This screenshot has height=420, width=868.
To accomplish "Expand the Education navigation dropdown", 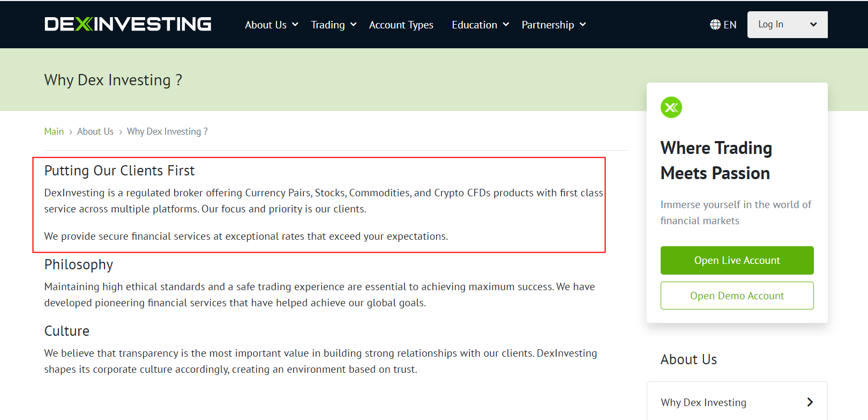I will 480,25.
